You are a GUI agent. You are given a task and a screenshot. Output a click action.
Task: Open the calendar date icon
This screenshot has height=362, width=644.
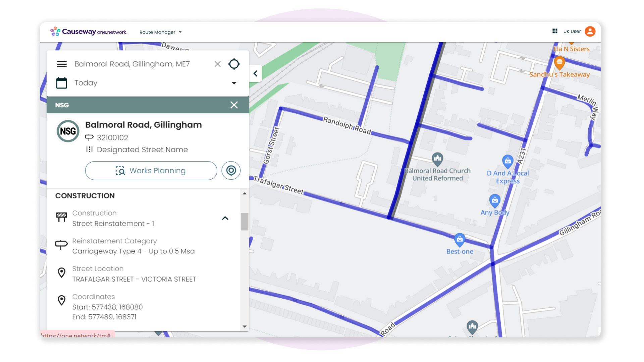coord(62,83)
